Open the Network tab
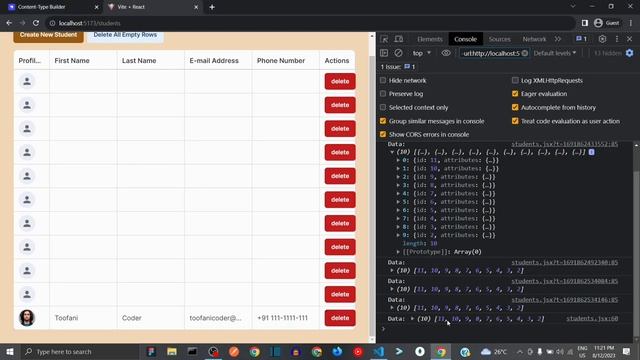 pyautogui.click(x=534, y=39)
